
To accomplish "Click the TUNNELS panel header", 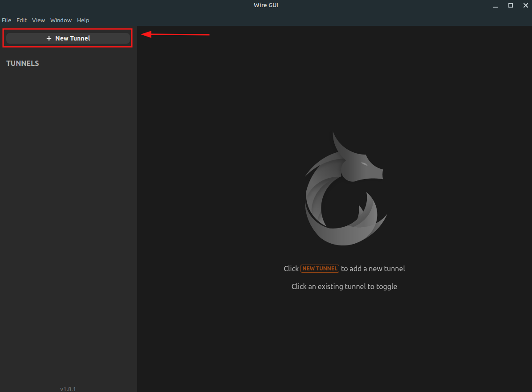I will point(22,63).
